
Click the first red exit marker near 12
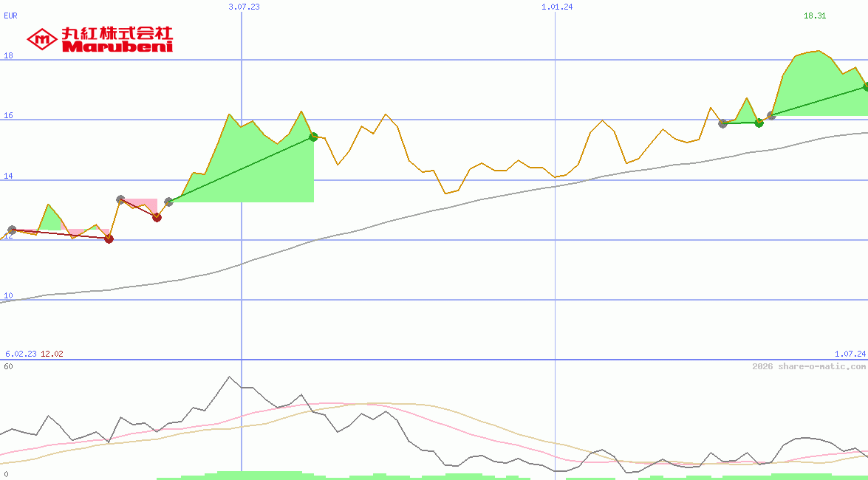click(109, 239)
